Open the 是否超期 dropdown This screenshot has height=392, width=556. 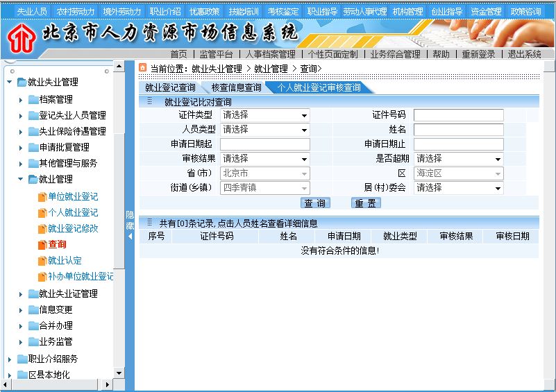pos(459,159)
